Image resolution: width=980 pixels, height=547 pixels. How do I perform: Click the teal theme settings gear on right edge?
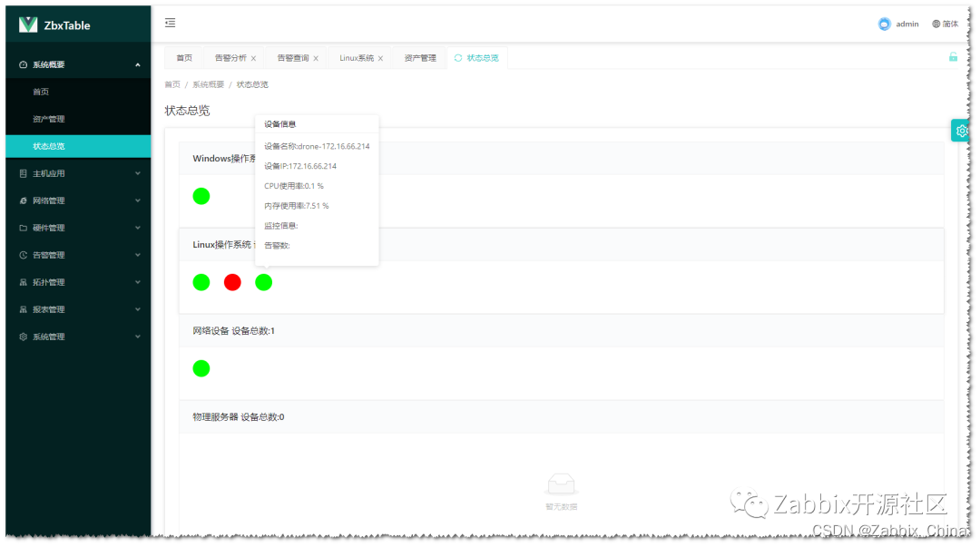point(960,130)
